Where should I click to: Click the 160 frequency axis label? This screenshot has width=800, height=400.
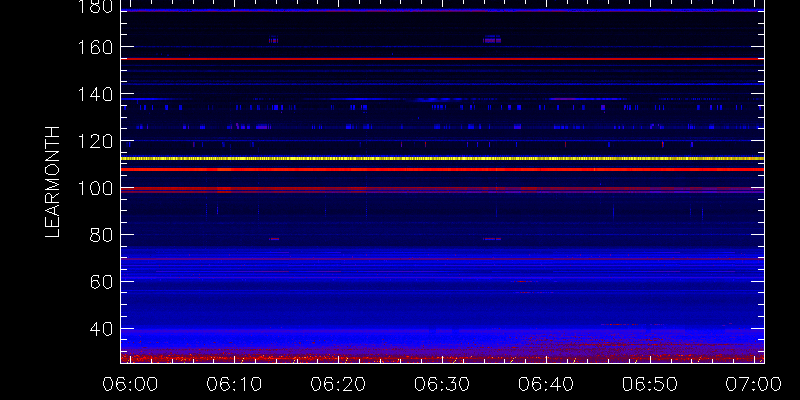tap(94, 47)
